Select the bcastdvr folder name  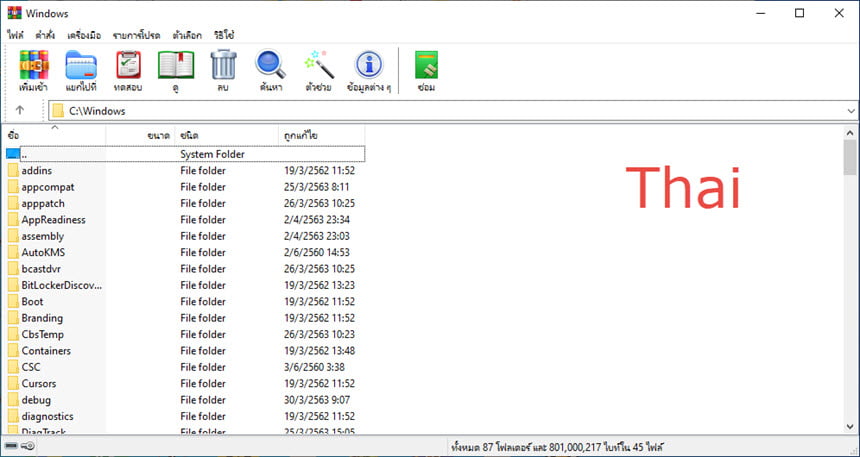tap(43, 269)
